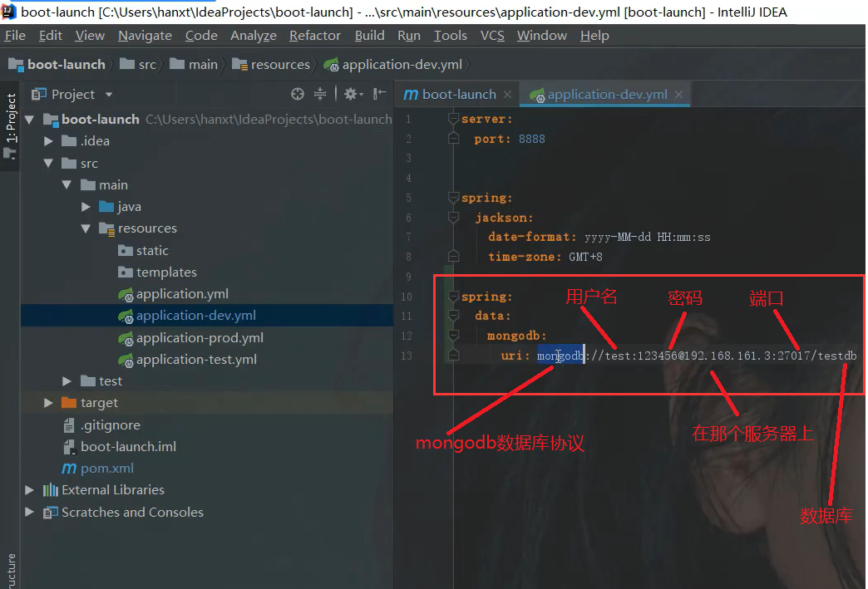Close the boot-launch editor tab
The height and width of the screenshot is (589, 868).
coord(508,95)
